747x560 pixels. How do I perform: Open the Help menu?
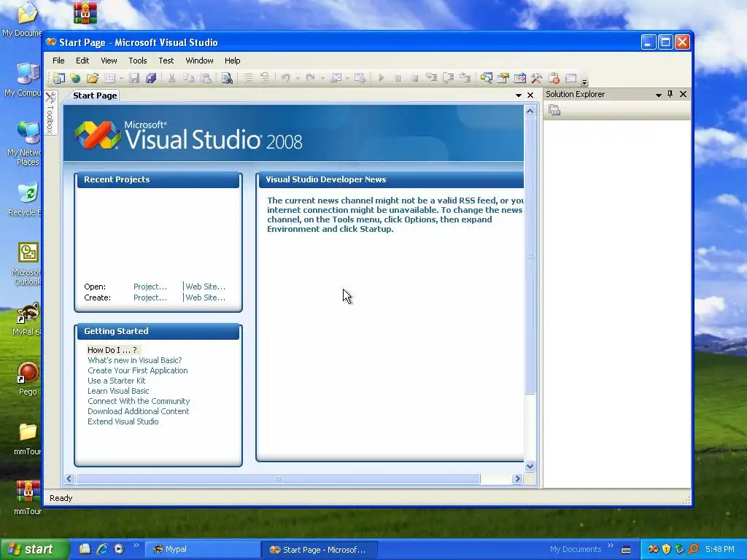[233, 61]
